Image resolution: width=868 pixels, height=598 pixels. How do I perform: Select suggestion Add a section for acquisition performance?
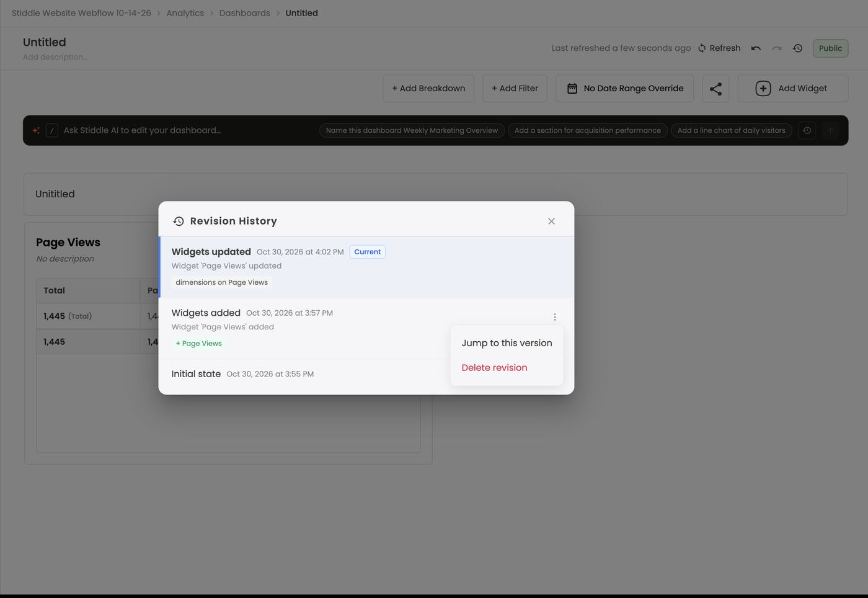point(587,130)
